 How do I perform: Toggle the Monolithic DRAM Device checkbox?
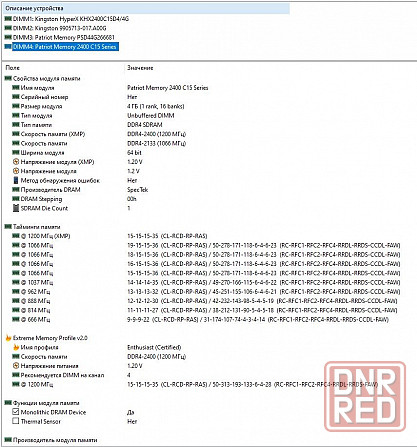(15, 412)
